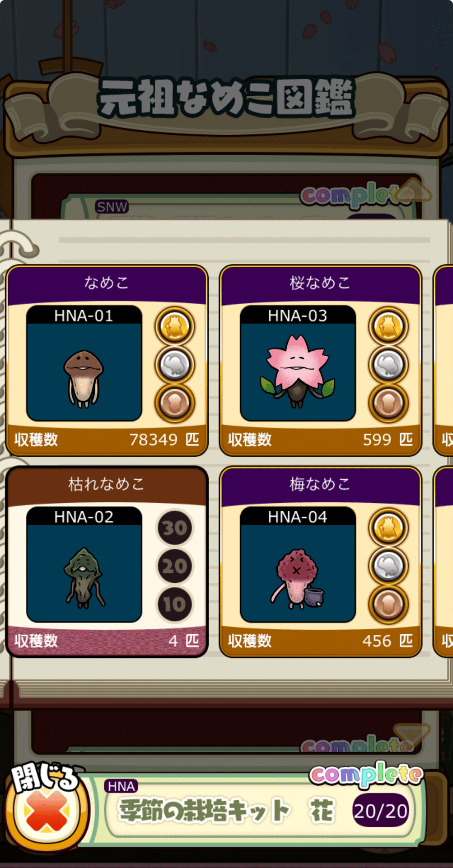The height and width of the screenshot is (868, 453).
Task: Select the SNW book tab above
Action: (x=112, y=207)
